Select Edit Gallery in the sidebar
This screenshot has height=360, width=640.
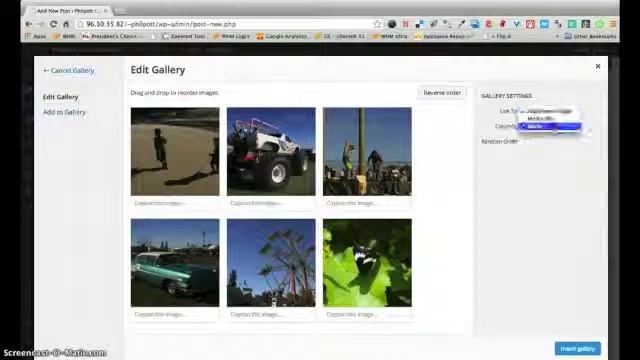pyautogui.click(x=60, y=97)
